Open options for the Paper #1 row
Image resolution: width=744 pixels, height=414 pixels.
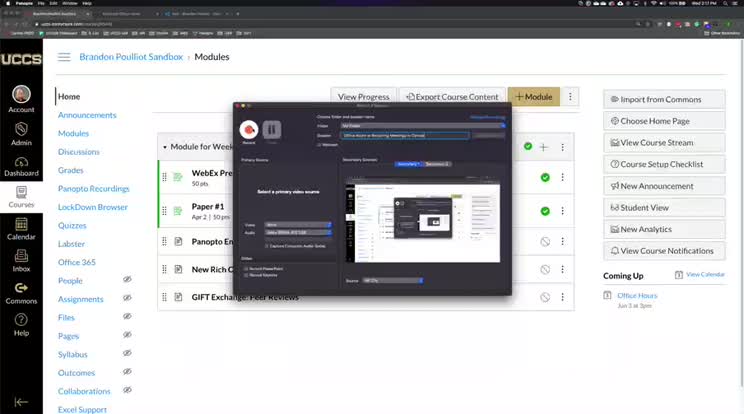[x=563, y=211]
